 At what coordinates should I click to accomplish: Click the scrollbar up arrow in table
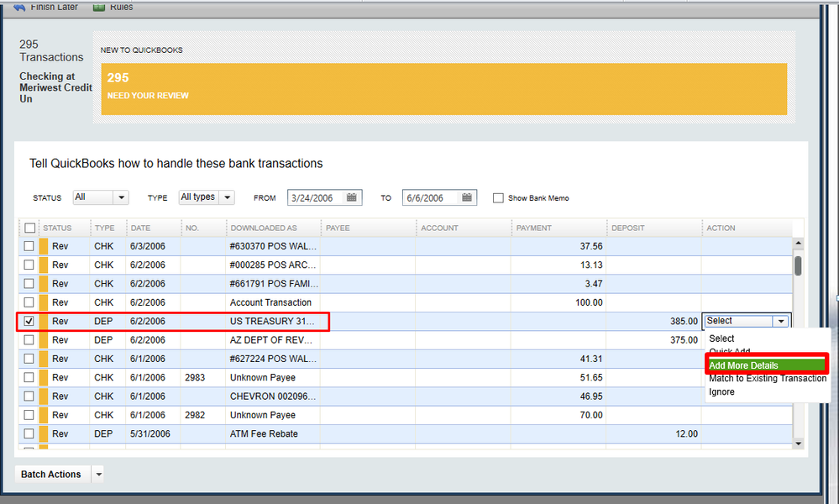tap(798, 244)
